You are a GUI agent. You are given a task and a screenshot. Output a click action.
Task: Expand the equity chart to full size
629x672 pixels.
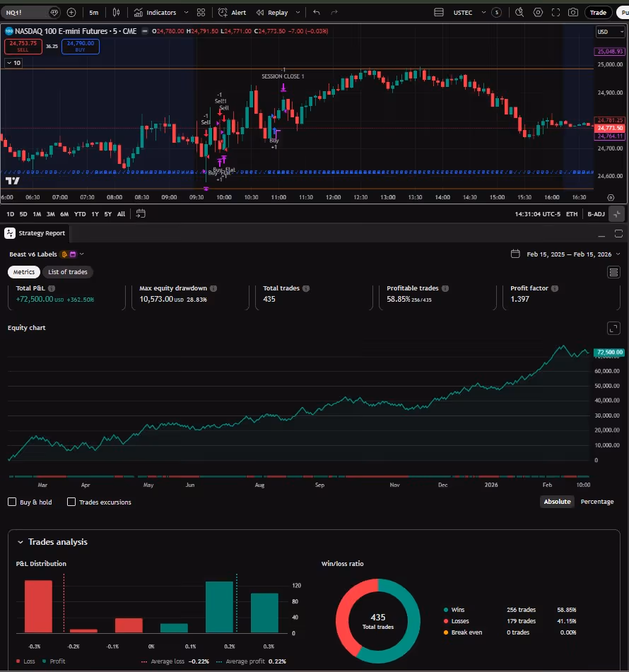click(613, 329)
